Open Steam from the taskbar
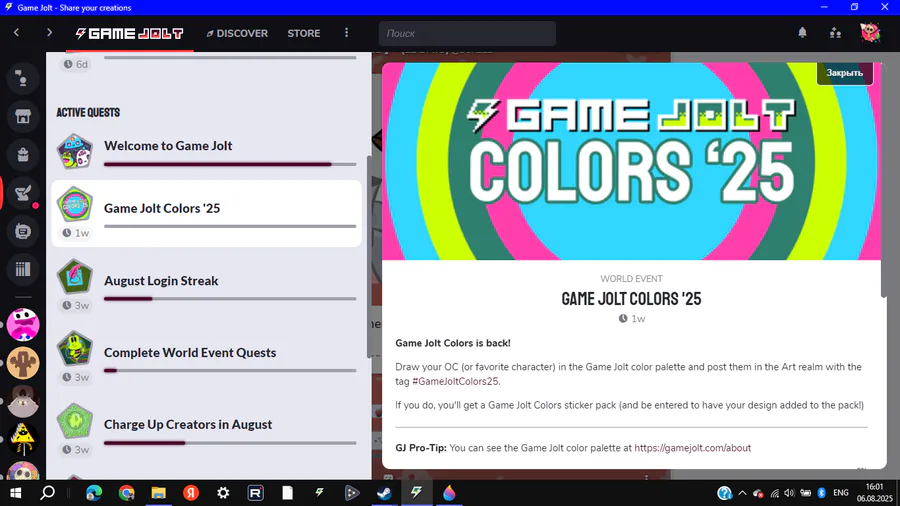The width and height of the screenshot is (900, 506). (x=385, y=493)
